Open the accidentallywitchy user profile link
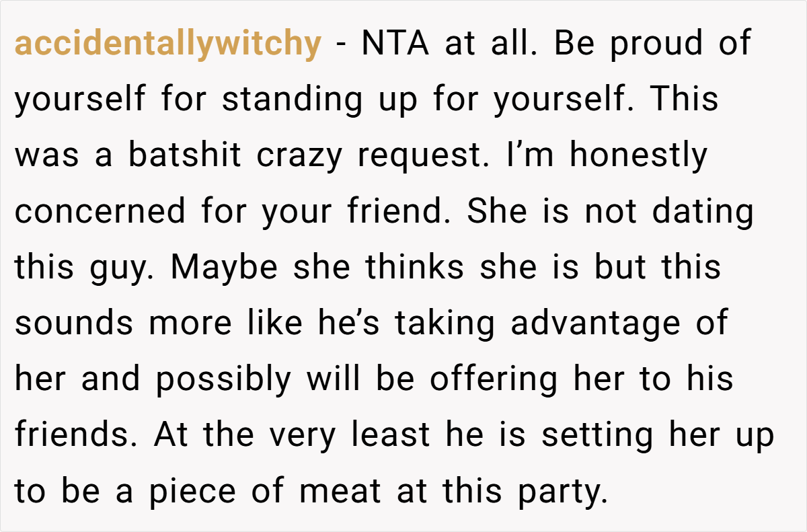 (168, 45)
